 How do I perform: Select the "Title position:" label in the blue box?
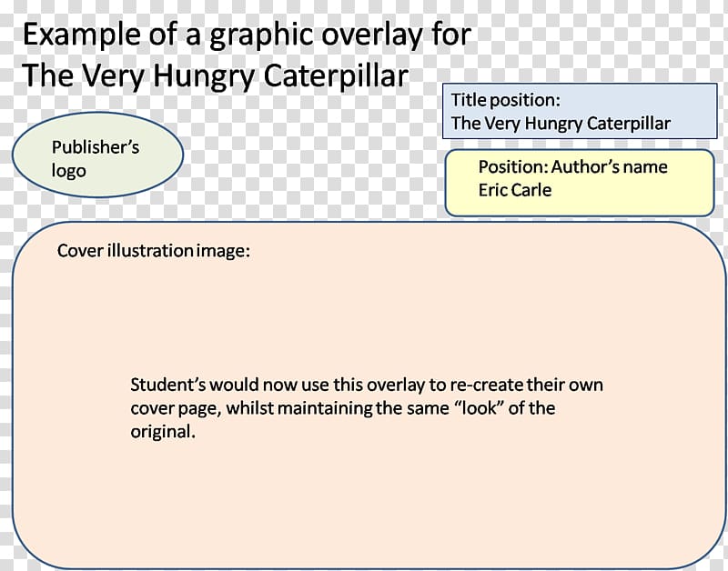tap(506, 100)
